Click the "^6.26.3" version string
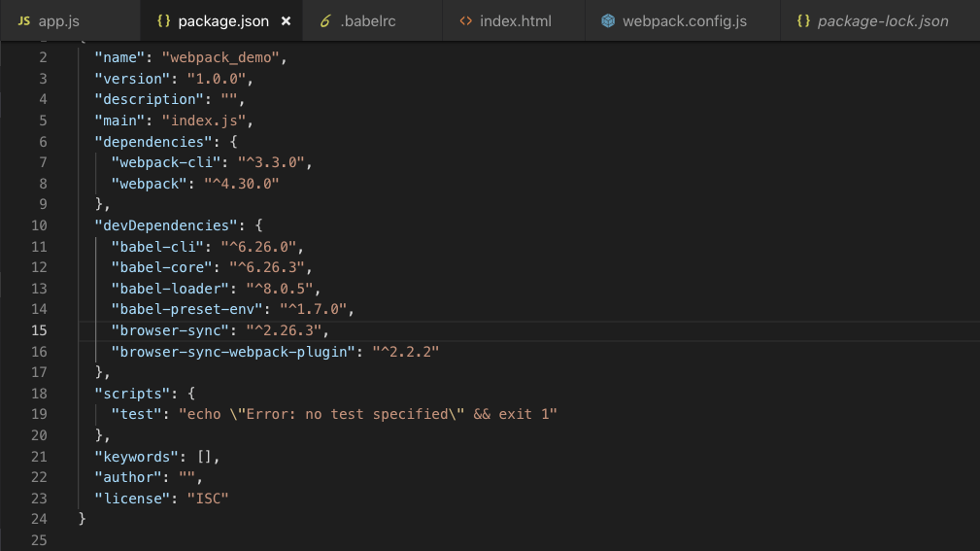 [266, 267]
